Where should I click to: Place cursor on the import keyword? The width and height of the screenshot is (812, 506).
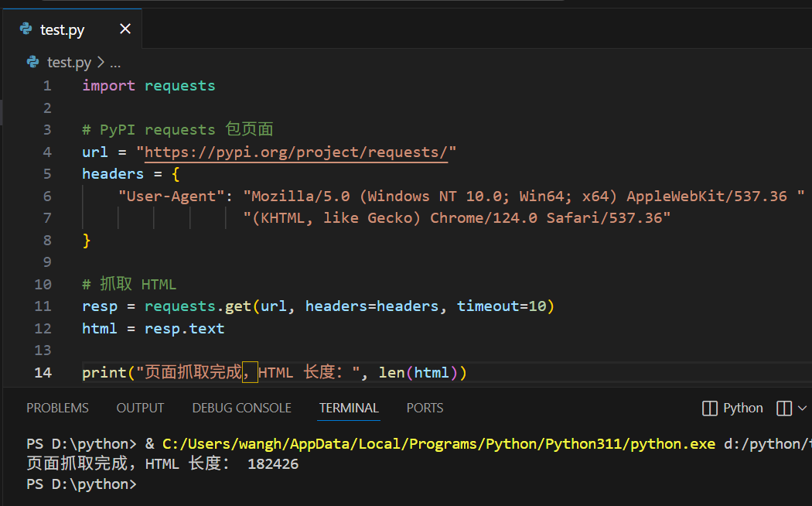(x=108, y=85)
